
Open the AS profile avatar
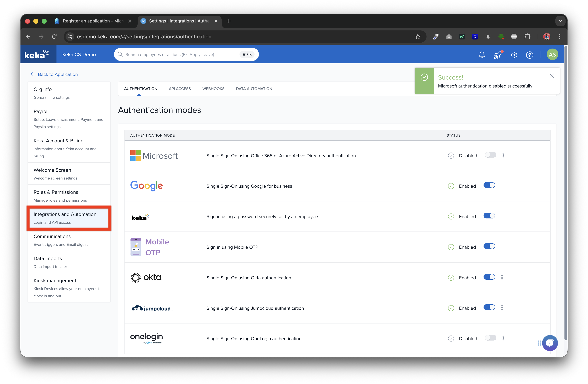pos(552,54)
